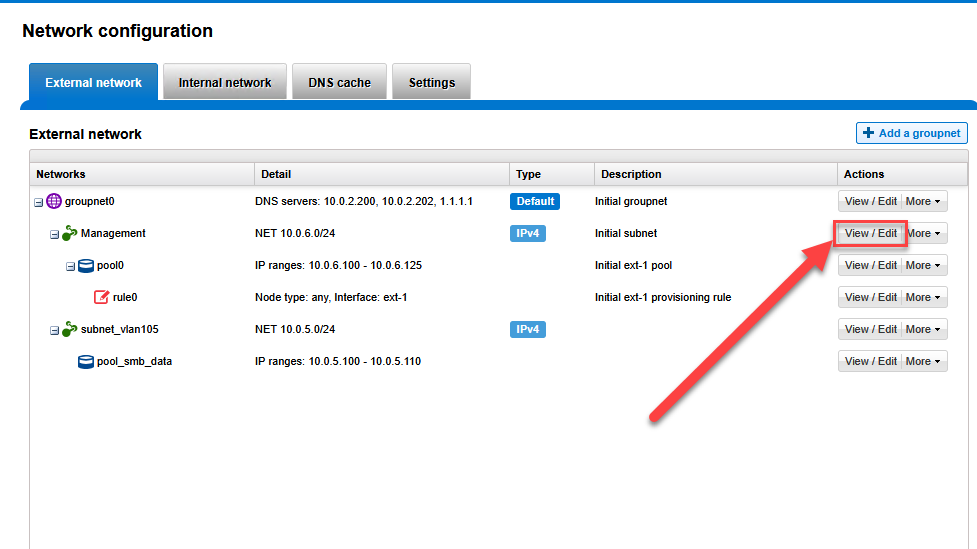Collapse the subnet_vlan105 tree node
The image size is (977, 549).
(x=54, y=331)
